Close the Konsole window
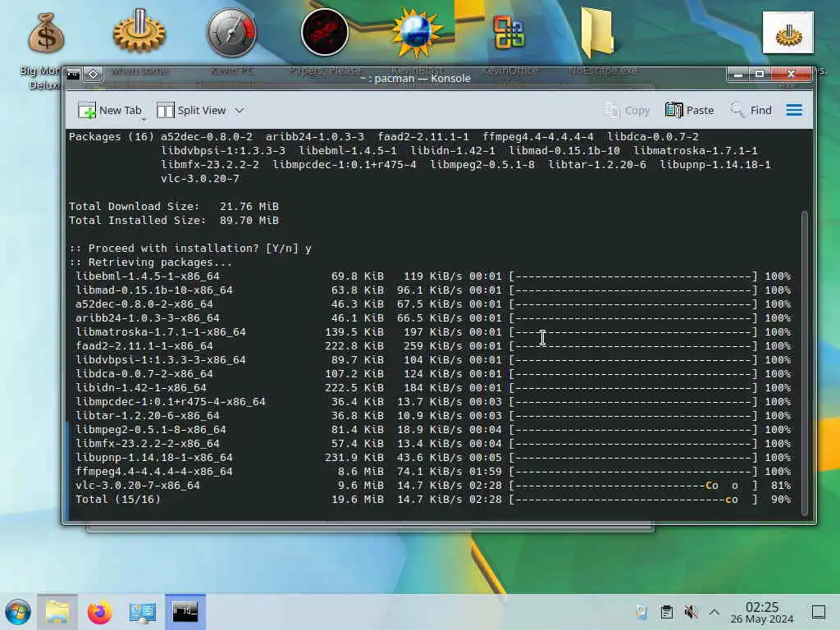The width and height of the screenshot is (840, 630). pos(791,74)
